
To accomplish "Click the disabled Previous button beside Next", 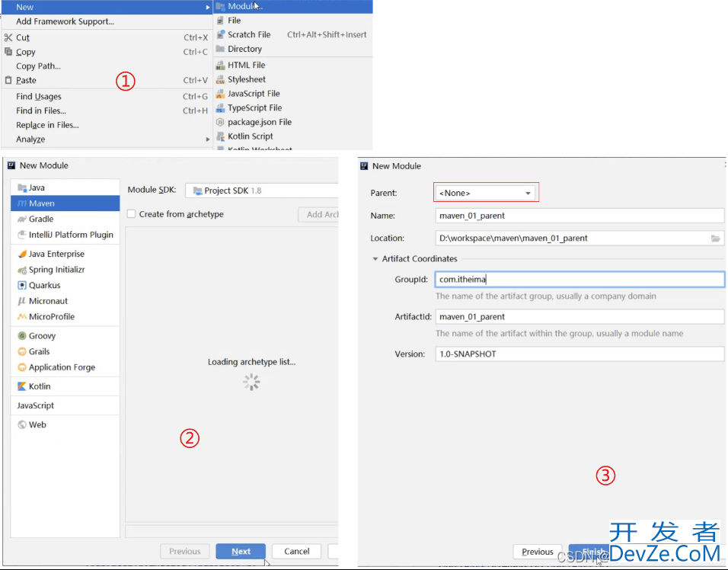I will pos(185,552).
